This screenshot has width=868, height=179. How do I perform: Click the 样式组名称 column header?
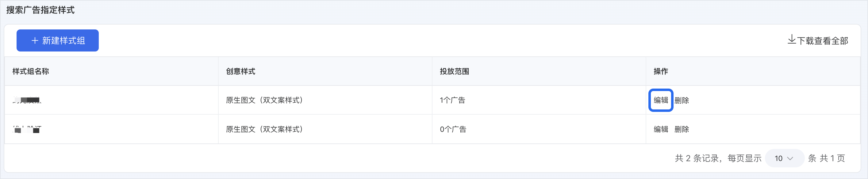[x=31, y=71]
